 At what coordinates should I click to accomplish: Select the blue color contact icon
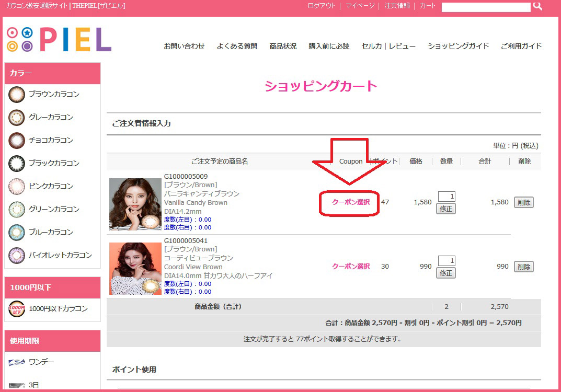click(17, 233)
